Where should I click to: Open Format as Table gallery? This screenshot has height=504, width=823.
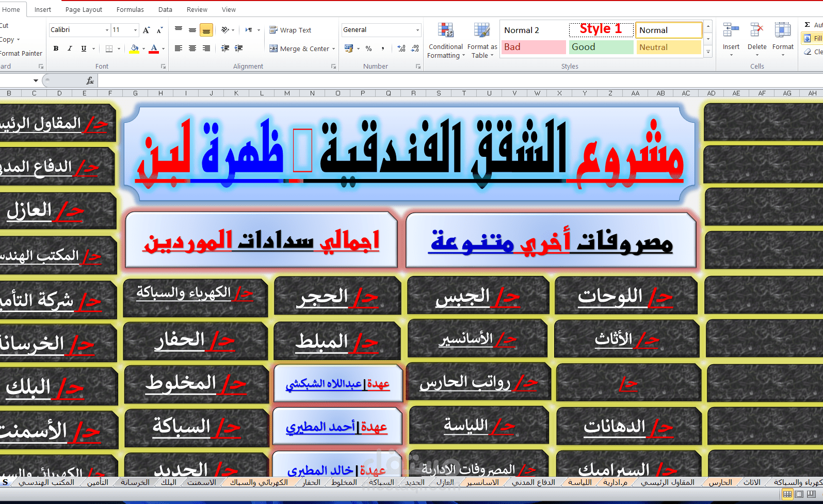[482, 40]
